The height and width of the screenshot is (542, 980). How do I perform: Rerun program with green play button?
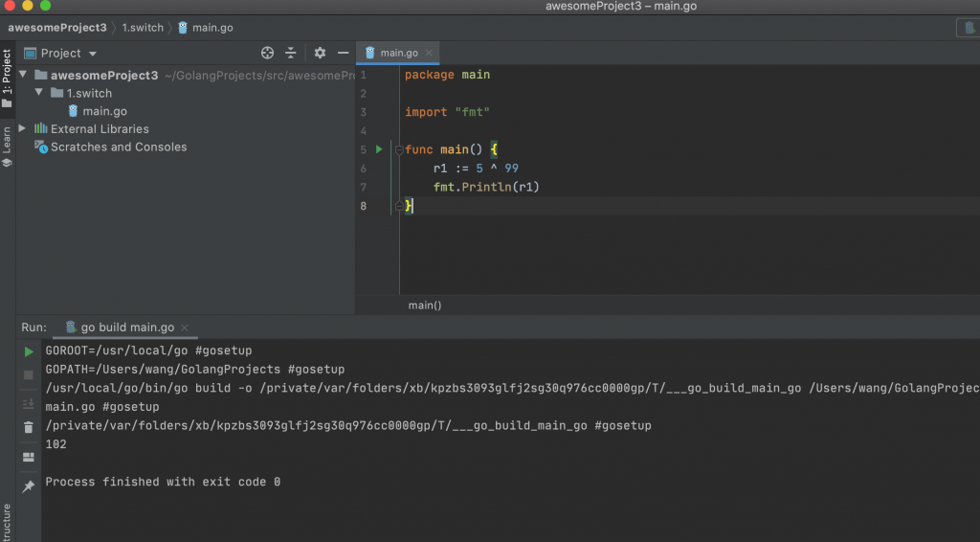(29, 352)
